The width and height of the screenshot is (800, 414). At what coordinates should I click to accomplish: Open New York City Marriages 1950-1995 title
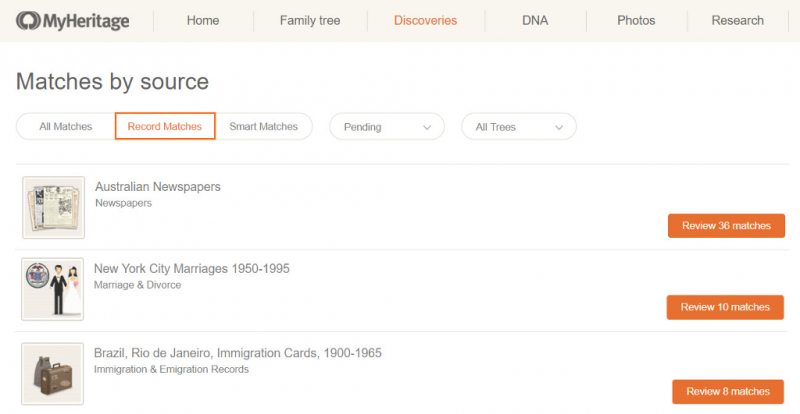[x=191, y=269]
